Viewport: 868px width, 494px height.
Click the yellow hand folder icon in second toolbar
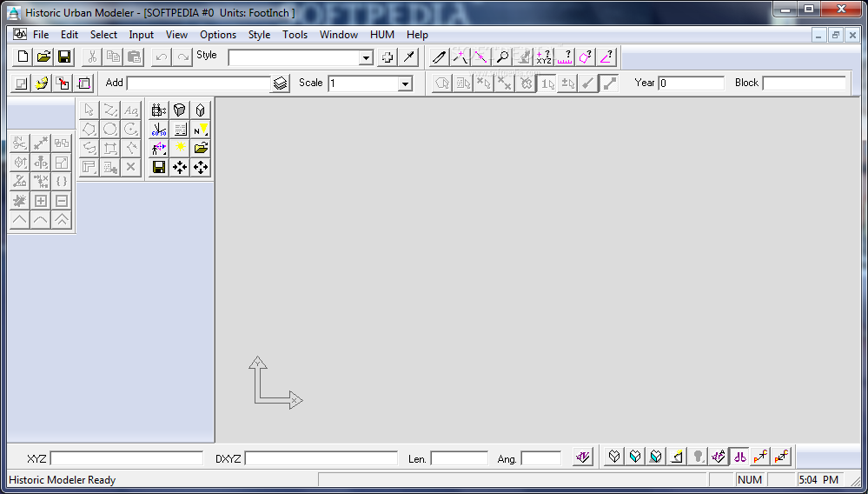click(x=42, y=83)
